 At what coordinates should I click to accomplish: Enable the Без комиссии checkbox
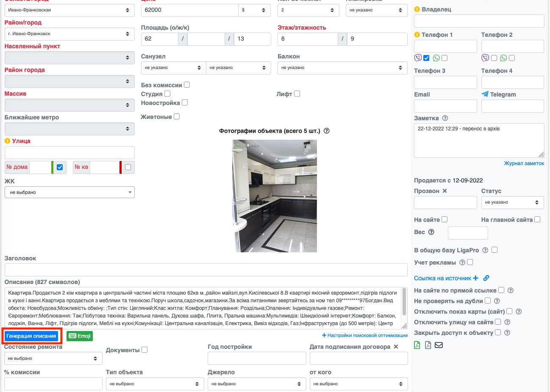187,85
